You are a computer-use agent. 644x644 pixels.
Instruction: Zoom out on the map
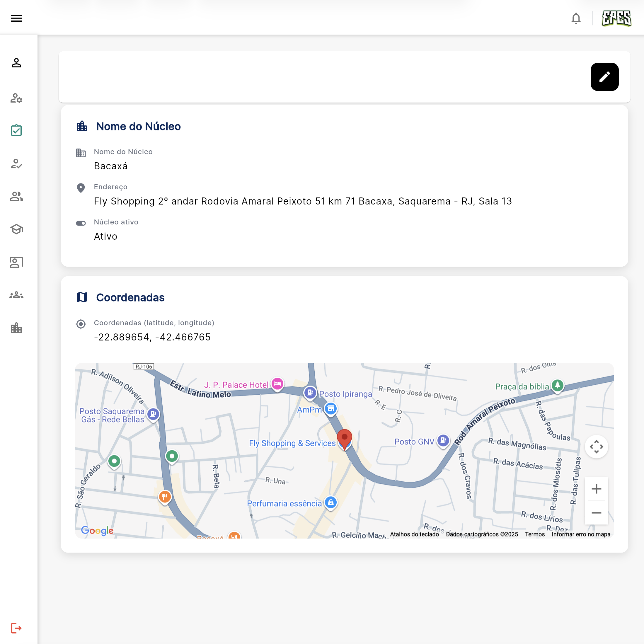click(x=597, y=513)
